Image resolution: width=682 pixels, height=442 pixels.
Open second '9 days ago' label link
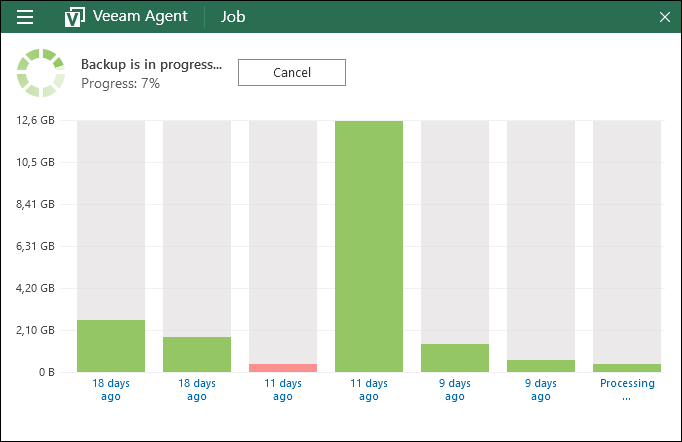[541, 390]
